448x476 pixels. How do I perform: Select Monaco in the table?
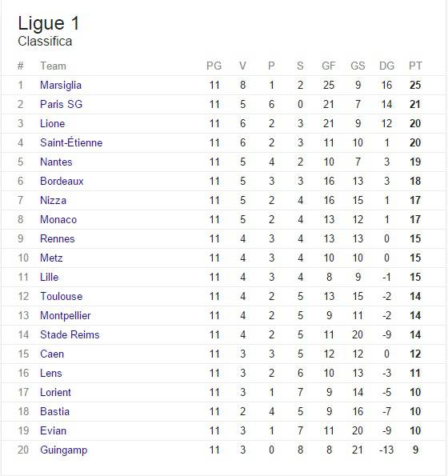click(58, 219)
